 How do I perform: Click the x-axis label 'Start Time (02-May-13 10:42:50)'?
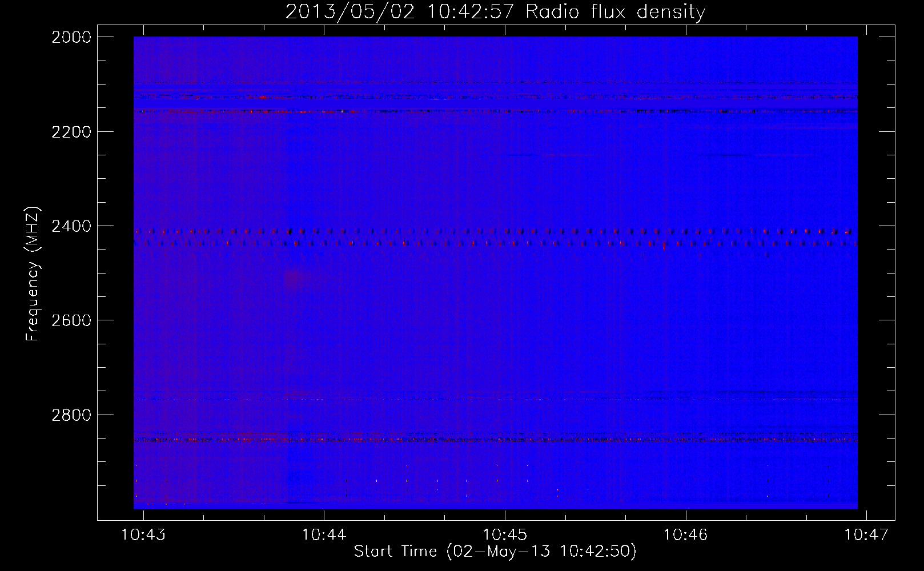(495, 552)
